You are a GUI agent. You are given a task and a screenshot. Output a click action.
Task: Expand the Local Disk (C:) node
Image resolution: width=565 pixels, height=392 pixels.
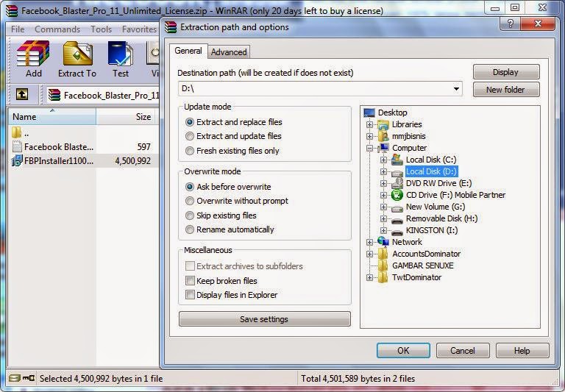(x=383, y=160)
